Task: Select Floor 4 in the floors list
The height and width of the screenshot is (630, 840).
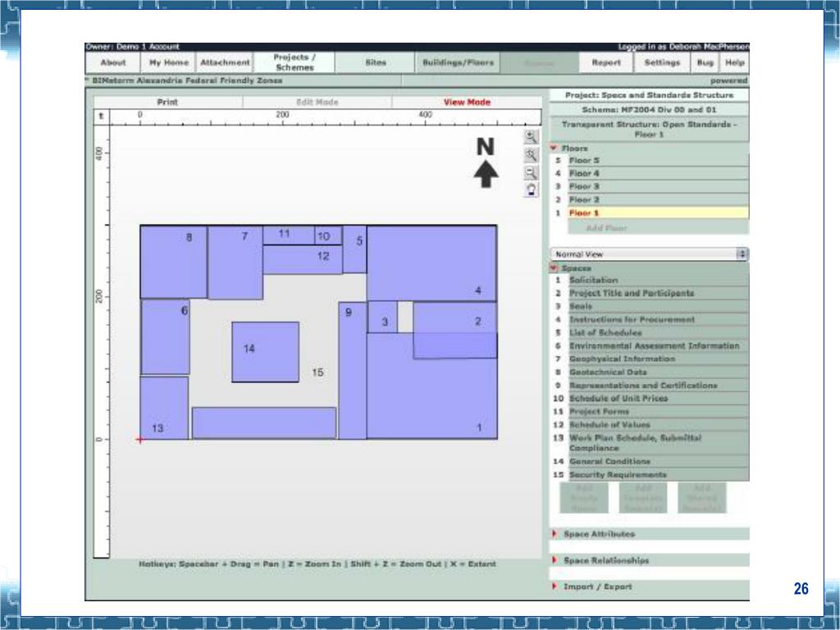Action: [658, 173]
